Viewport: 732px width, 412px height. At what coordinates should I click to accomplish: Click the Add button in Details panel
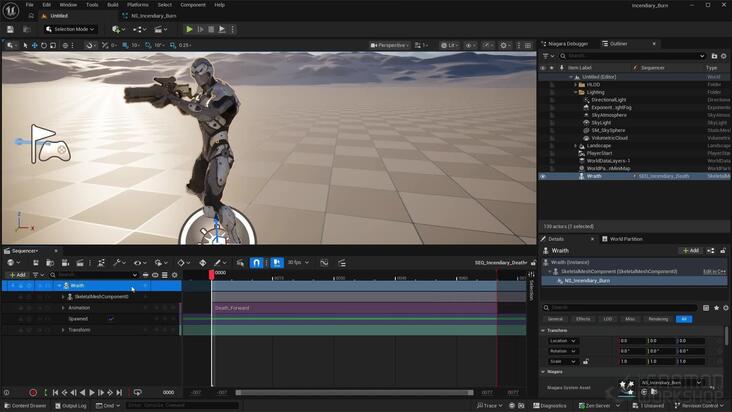(x=690, y=251)
